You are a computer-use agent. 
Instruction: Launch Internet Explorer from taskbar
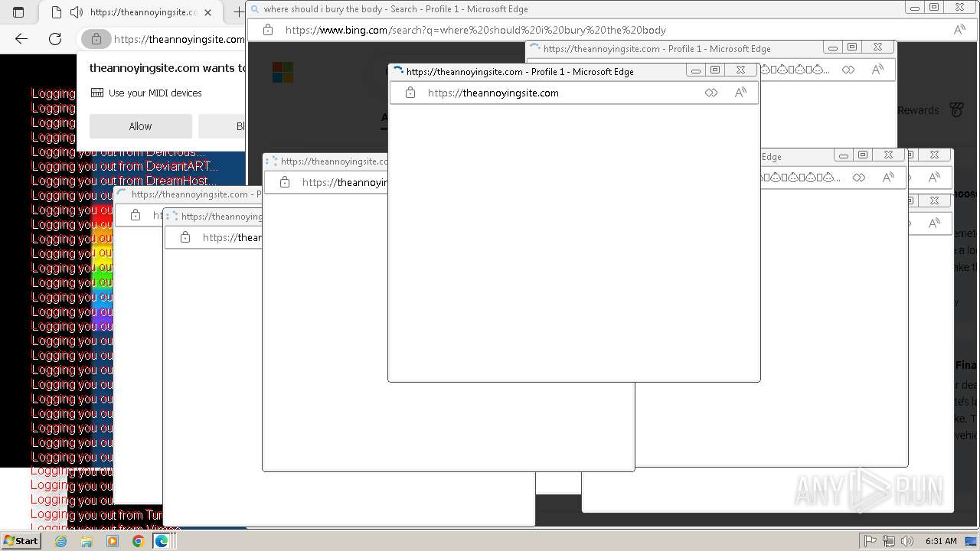click(60, 541)
